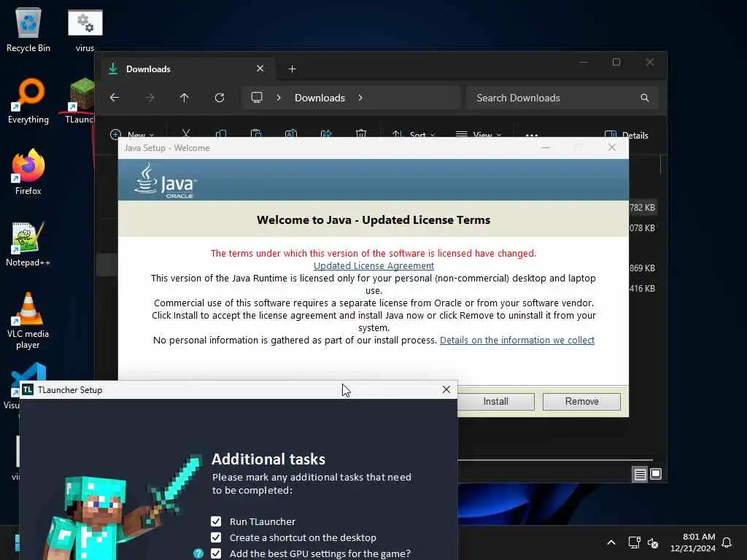Click the Rename icon in Explorer toolbar
Screen dimensions: 747x560
(291, 134)
